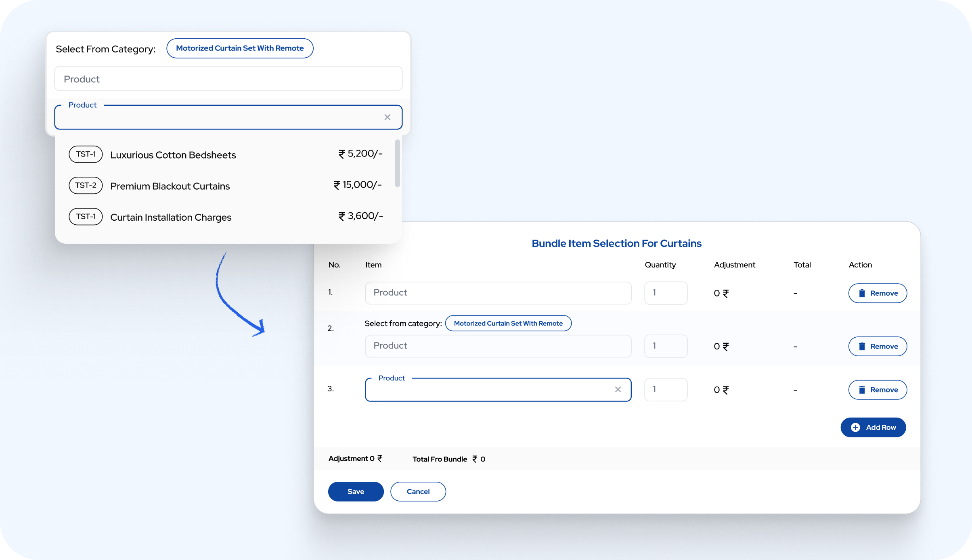This screenshot has height=560, width=972.
Task: Open the focused Product combo box in row 3
Action: point(488,390)
